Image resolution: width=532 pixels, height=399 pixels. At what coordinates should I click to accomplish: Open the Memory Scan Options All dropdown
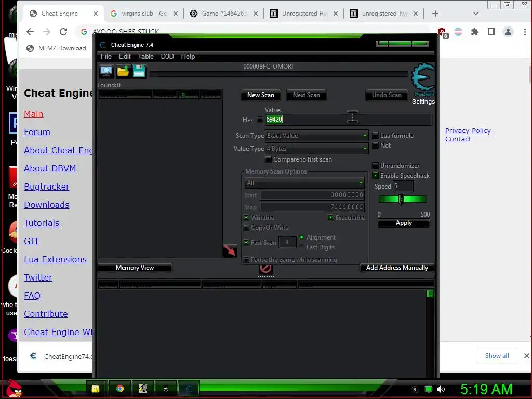[x=304, y=183]
